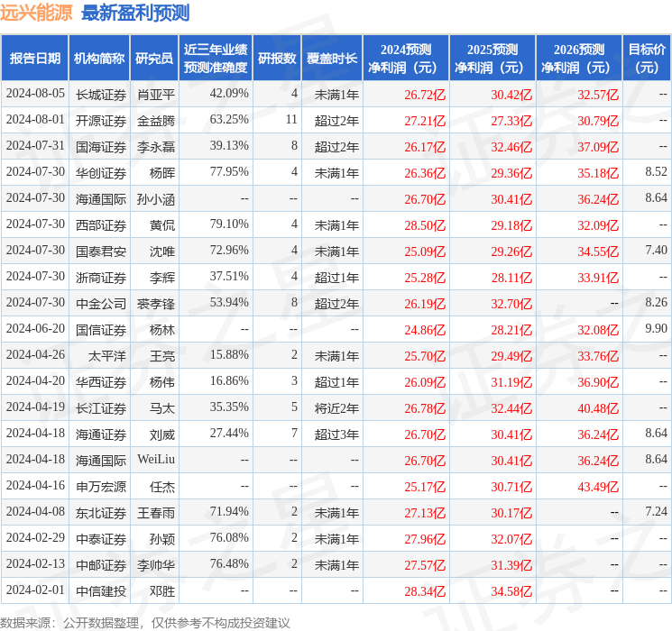
Task: Click the date 2024-08-05
Action: point(35,94)
